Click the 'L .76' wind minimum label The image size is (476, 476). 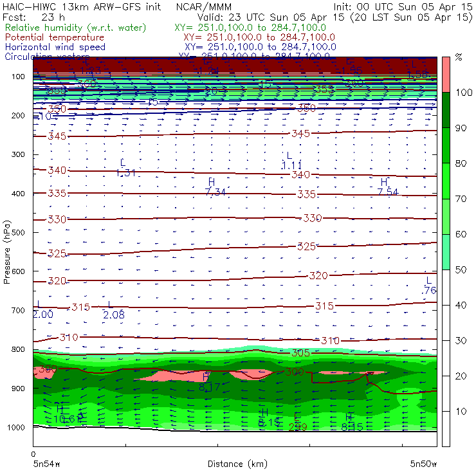[428, 286]
